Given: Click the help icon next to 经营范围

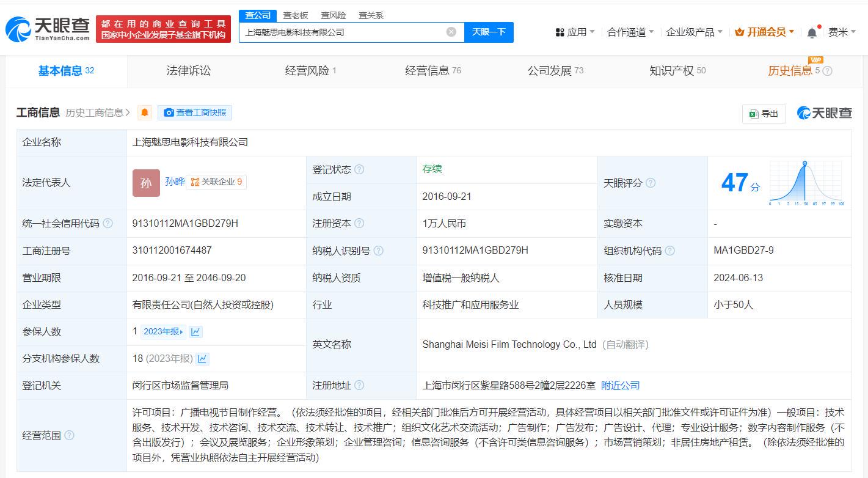Looking at the screenshot, I should pos(69,435).
